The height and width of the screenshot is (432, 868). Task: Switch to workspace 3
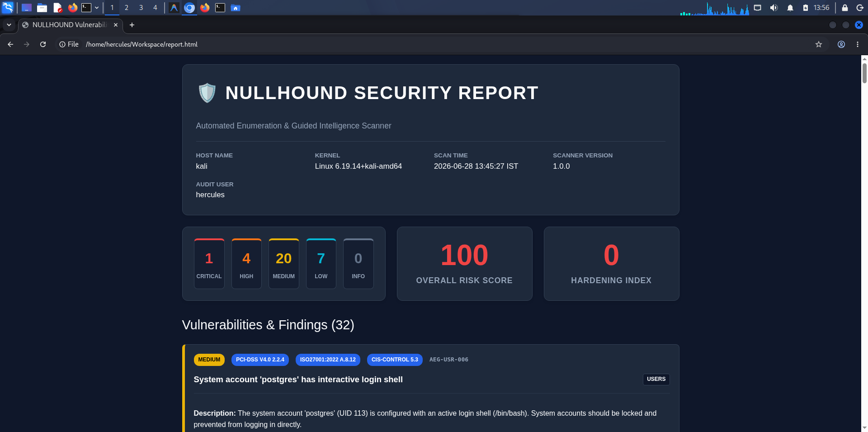[x=141, y=8]
